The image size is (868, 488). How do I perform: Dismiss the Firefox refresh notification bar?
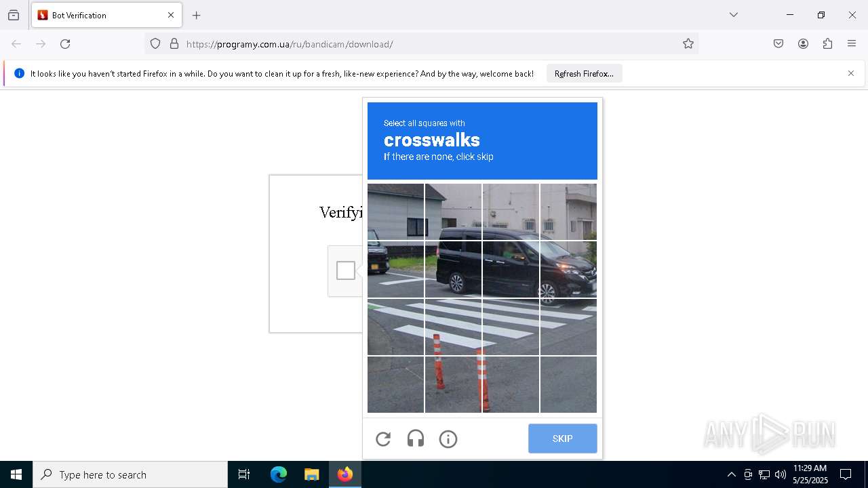click(851, 73)
